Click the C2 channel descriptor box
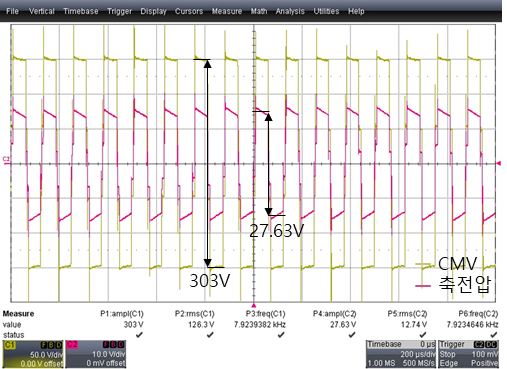Image resolution: width=507 pixels, height=369 pixels. tap(96, 354)
